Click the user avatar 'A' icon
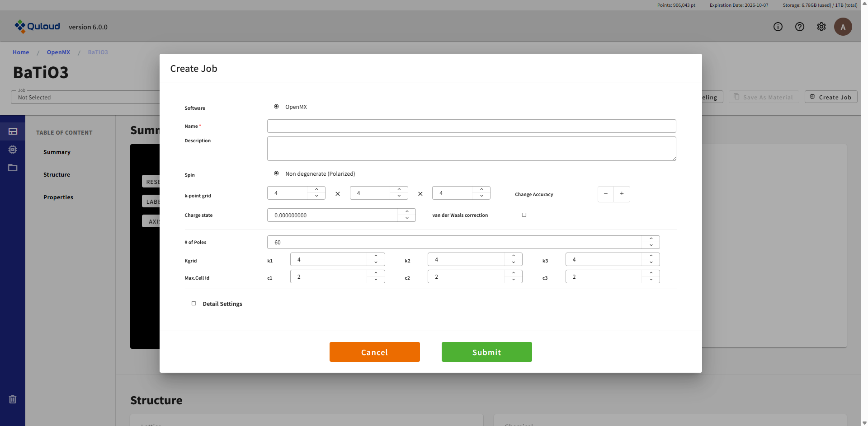868x426 pixels. [x=843, y=27]
